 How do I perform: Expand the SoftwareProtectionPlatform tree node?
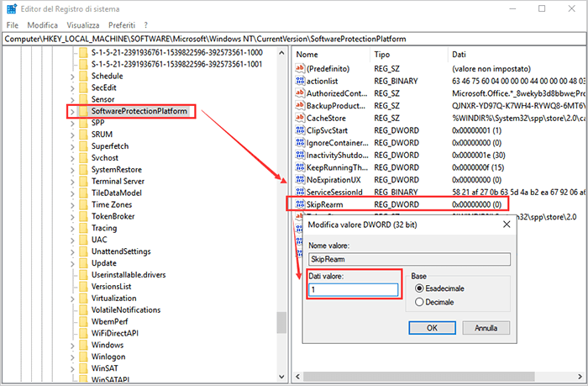(71, 111)
